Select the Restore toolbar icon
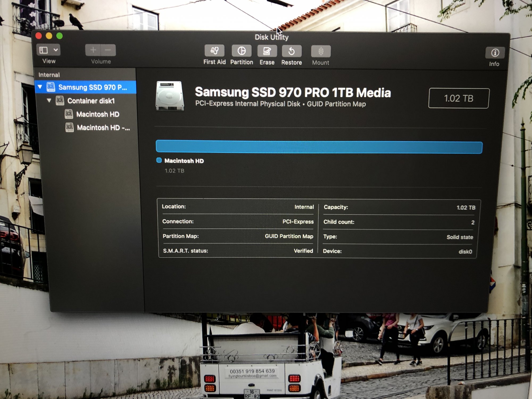 coord(292,51)
